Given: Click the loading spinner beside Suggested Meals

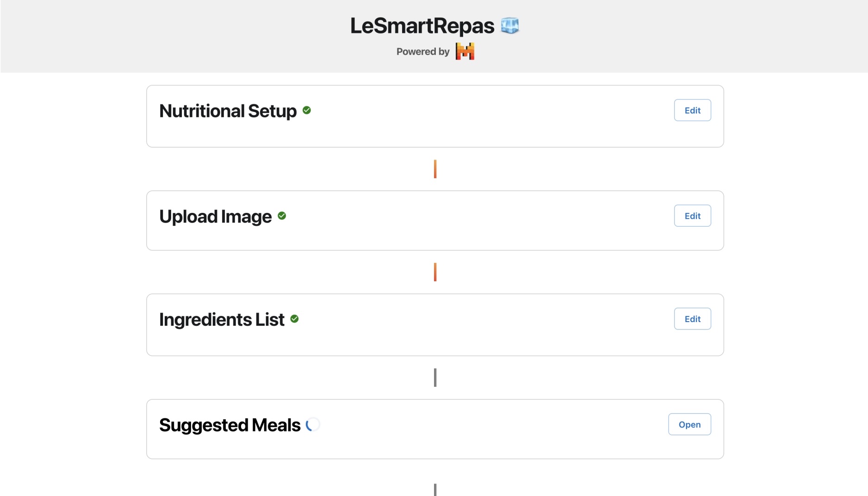Looking at the screenshot, I should tap(313, 424).
